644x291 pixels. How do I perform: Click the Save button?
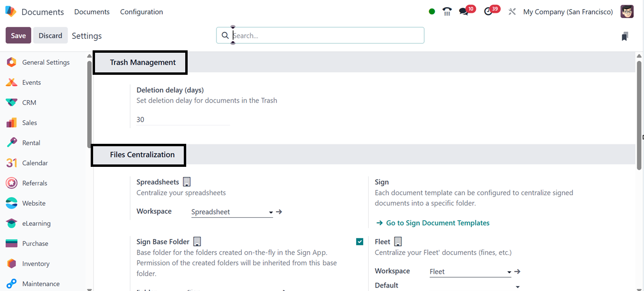tap(18, 35)
